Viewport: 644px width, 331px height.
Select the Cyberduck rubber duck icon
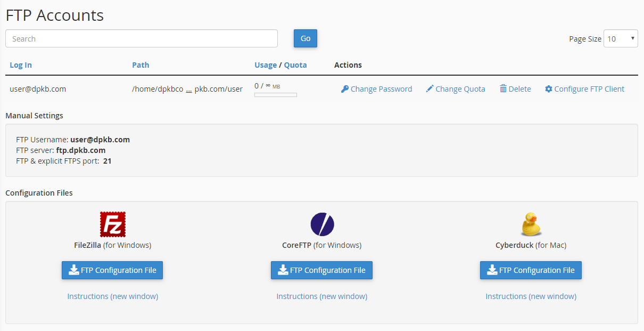pyautogui.click(x=531, y=224)
